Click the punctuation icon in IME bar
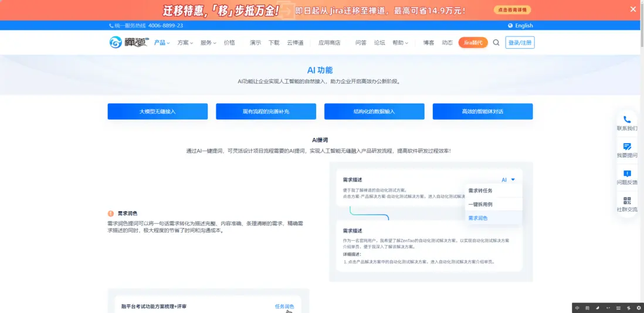This screenshot has width=644, height=313. pos(608,308)
